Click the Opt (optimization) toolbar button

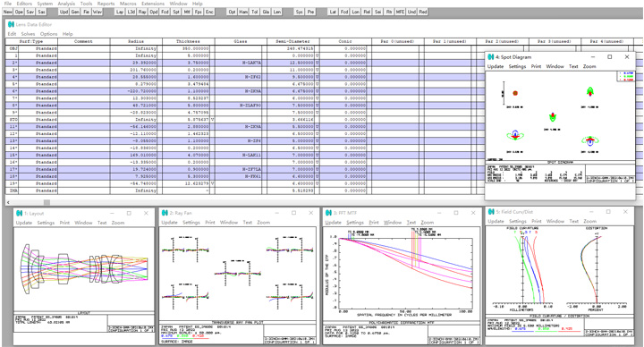(x=232, y=12)
